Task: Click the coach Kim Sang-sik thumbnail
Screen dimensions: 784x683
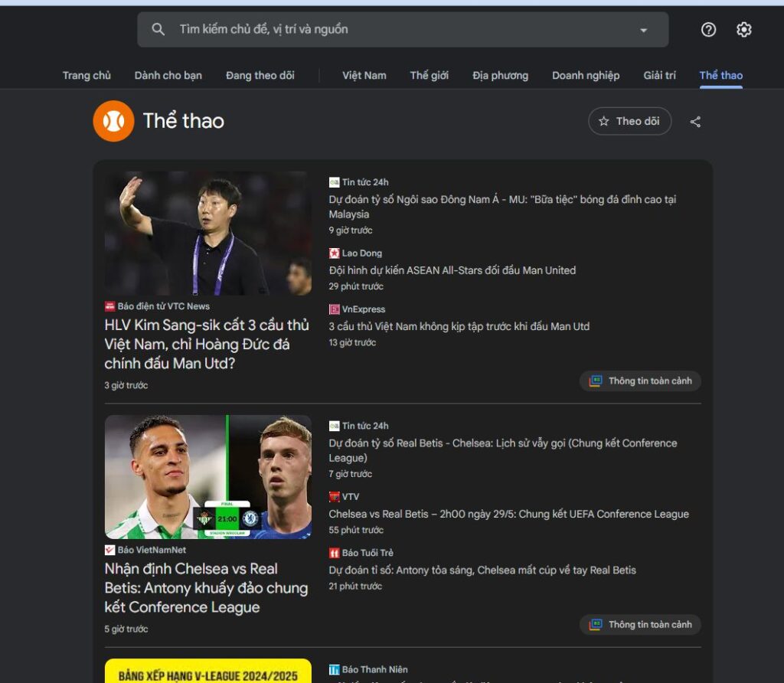Action: click(x=208, y=233)
